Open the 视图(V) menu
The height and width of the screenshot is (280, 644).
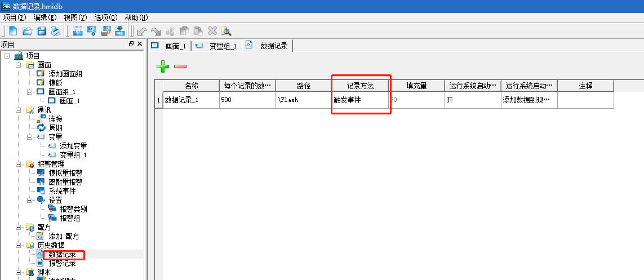coord(75,17)
